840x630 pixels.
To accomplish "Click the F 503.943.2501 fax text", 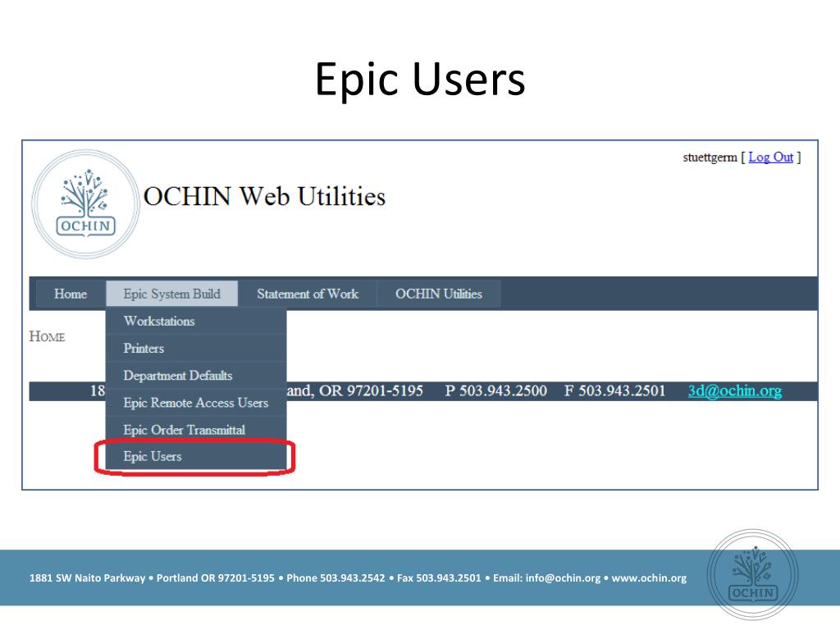I will coord(614,390).
